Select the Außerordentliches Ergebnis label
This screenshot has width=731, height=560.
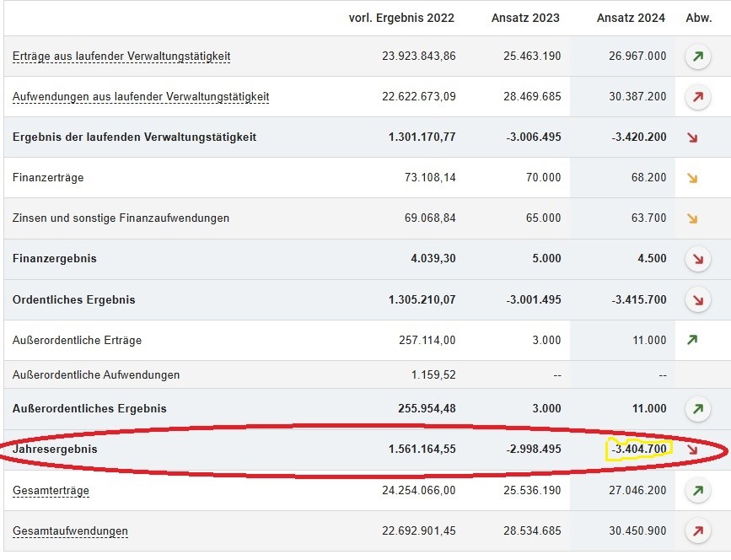pos(89,408)
